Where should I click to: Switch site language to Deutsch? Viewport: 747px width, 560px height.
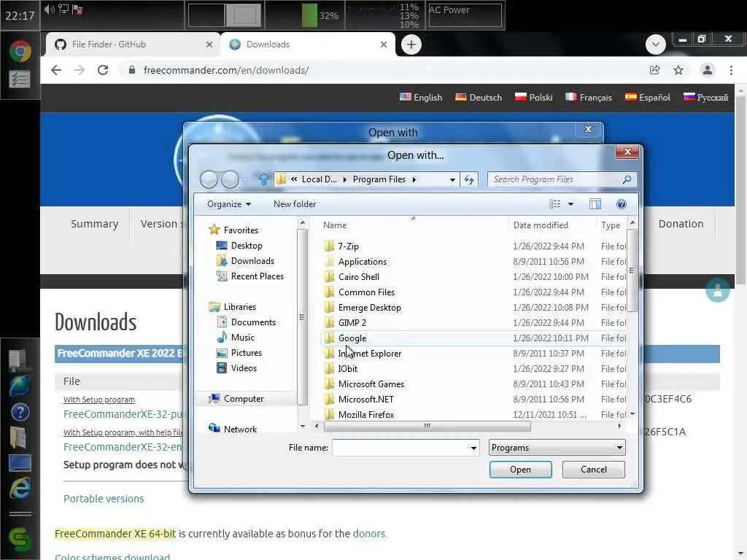[479, 98]
